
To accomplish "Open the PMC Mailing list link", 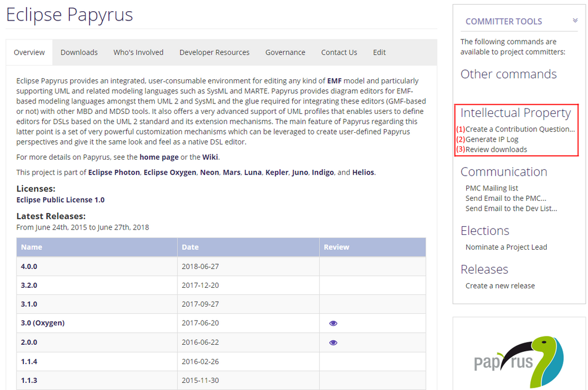I will point(492,188).
